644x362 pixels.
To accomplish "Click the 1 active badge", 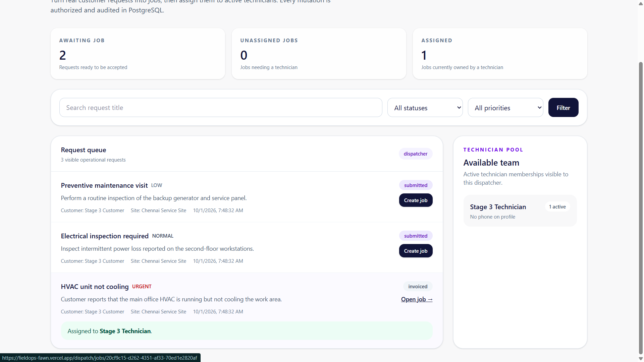I will click(x=557, y=207).
